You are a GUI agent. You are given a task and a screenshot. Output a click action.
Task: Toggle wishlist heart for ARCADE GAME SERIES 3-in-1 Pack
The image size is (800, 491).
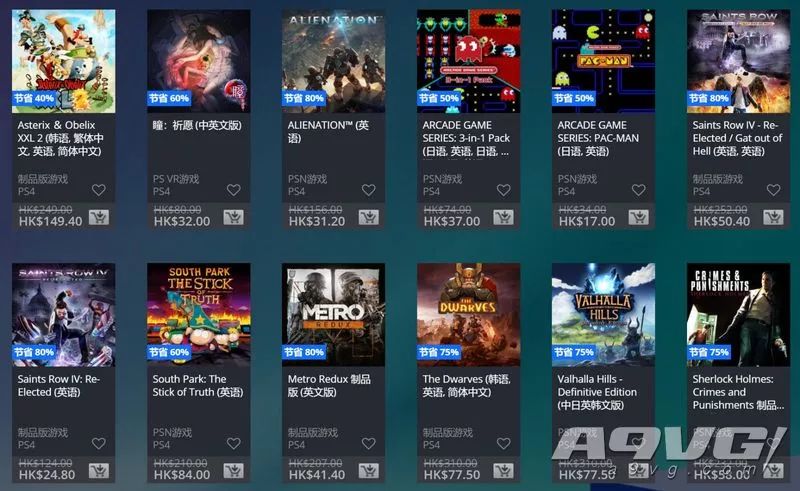tap(504, 190)
